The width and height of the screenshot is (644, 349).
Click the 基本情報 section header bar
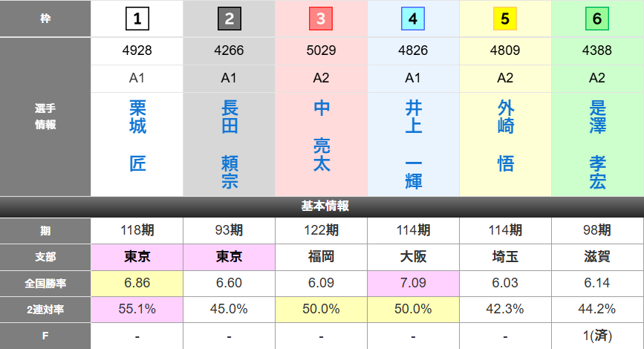(x=322, y=206)
